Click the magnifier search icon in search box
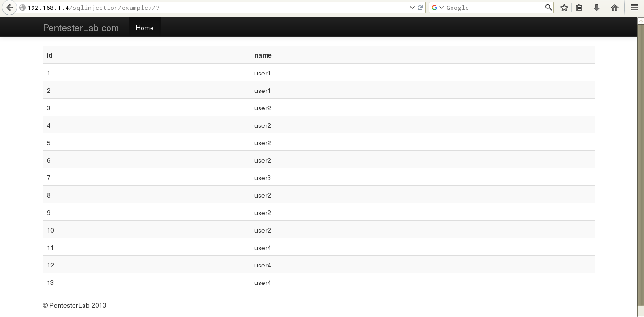This screenshot has height=317, width=644. (548, 8)
